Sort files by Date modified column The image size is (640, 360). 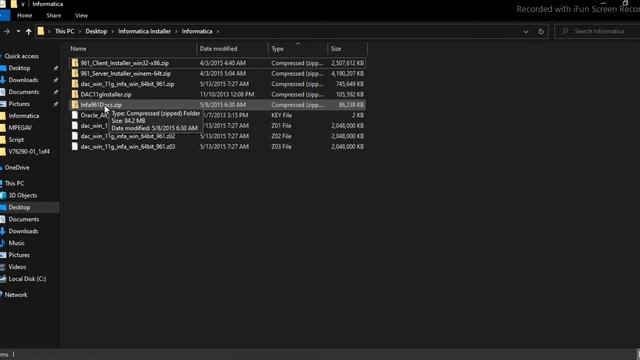218,49
